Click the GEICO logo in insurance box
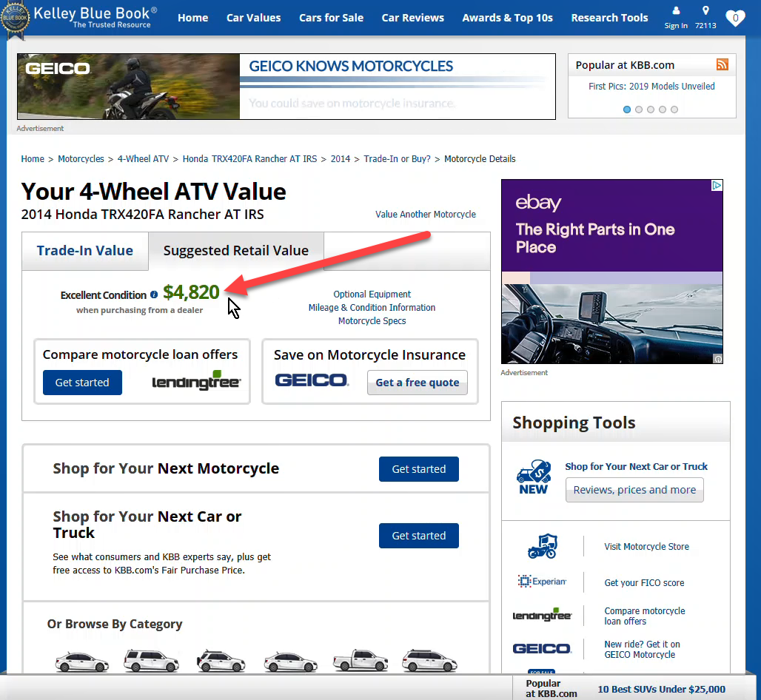The width and height of the screenshot is (761, 700). [x=312, y=380]
